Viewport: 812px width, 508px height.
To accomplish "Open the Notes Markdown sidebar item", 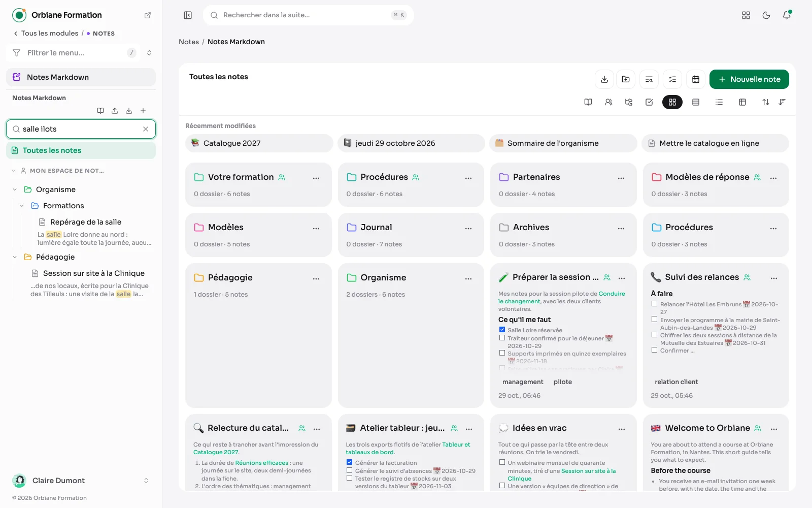I will pos(81,77).
